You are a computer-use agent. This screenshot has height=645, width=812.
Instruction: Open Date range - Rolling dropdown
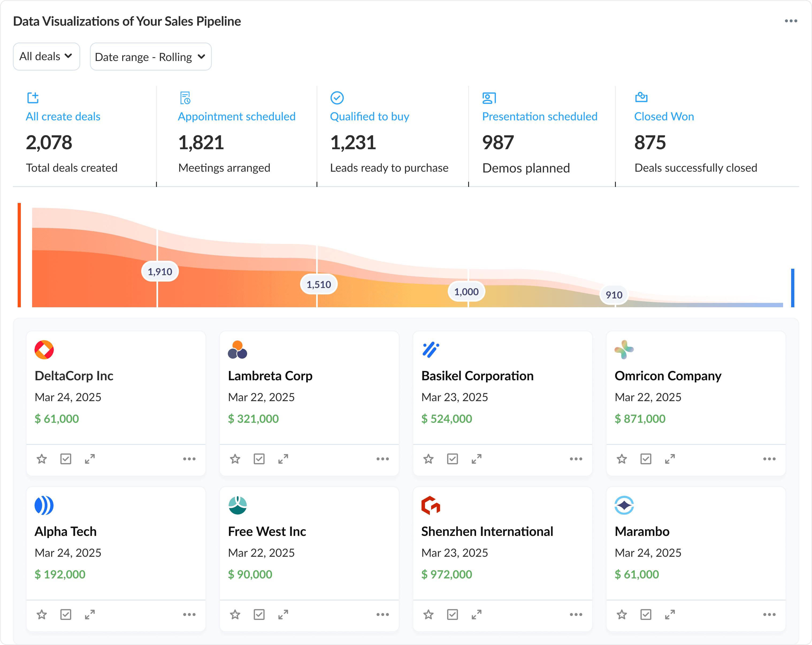[150, 57]
